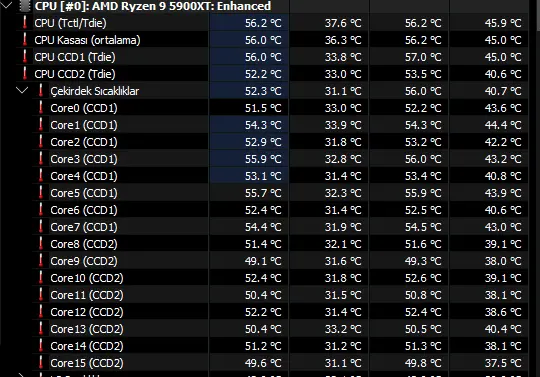The image size is (540, 377).
Task: Click thermometer icon of Core15 (CCD2)
Action: click(x=41, y=363)
